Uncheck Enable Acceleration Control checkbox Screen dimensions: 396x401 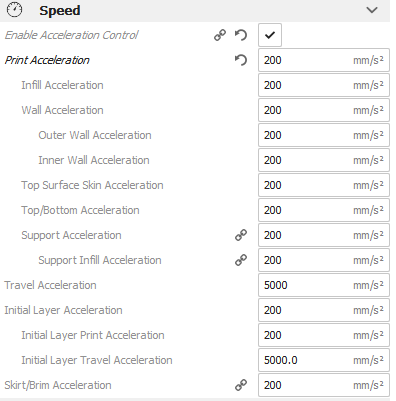[270, 35]
